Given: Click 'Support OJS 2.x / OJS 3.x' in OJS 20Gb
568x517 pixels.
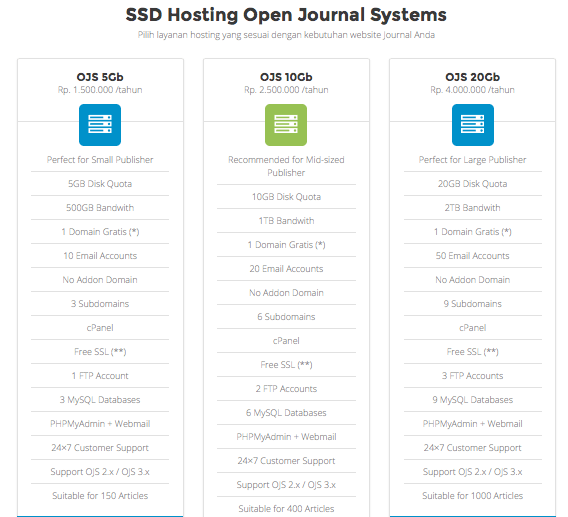Looking at the screenshot, I should [x=473, y=472].
